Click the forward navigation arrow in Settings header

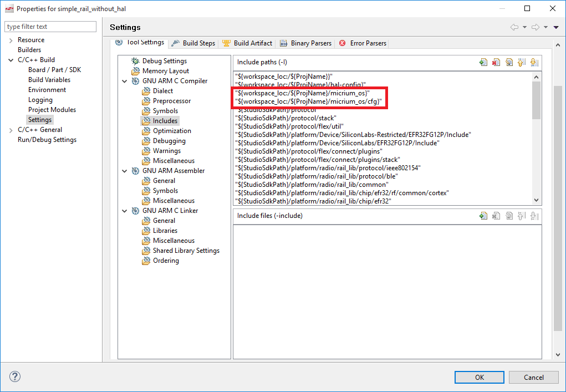coord(536,27)
